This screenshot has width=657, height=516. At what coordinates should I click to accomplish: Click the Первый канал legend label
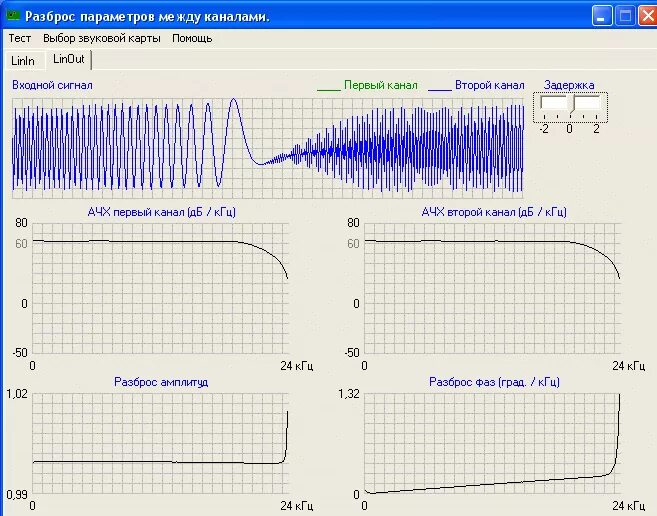pos(381,85)
